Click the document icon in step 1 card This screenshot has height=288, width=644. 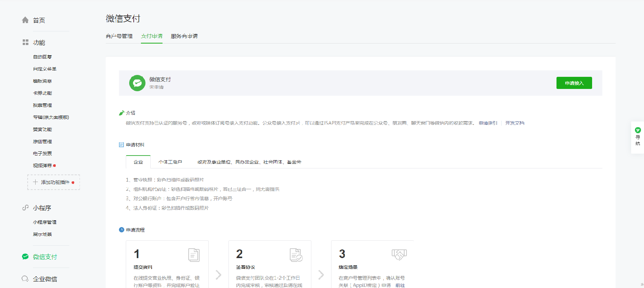pyautogui.click(x=194, y=255)
